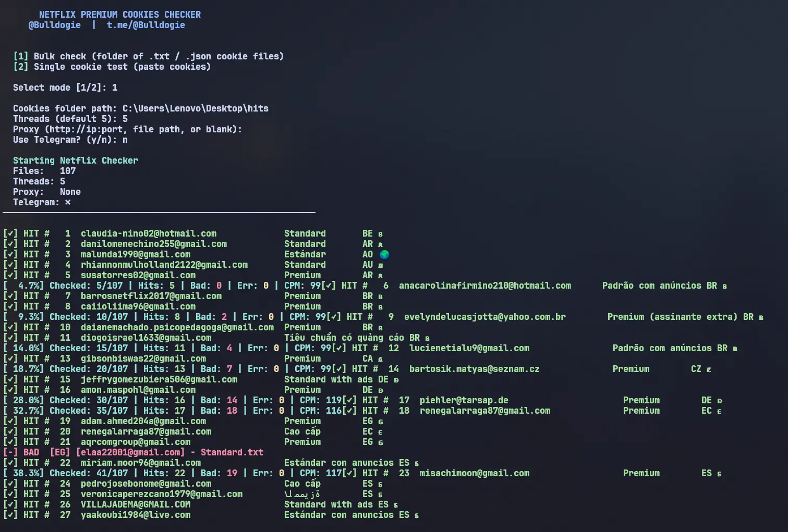
Task: Click the t.me/@Bulldogie Telegram link
Action: pos(146,25)
